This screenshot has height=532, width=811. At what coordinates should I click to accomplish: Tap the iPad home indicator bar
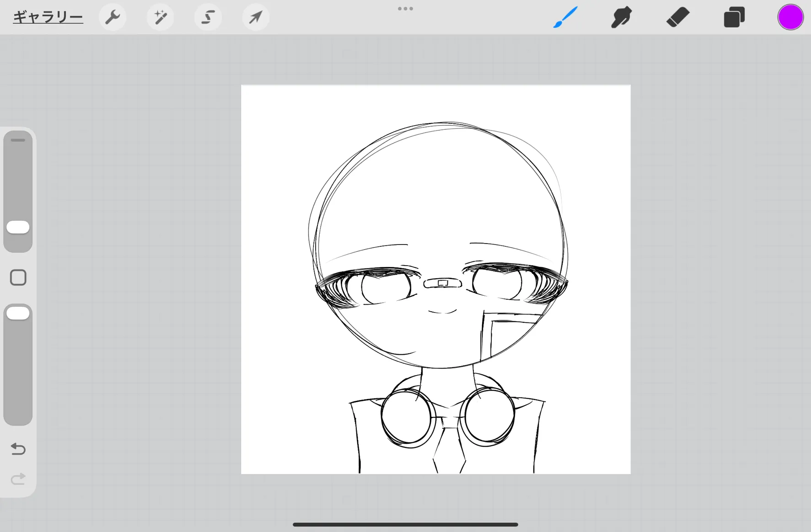405,524
